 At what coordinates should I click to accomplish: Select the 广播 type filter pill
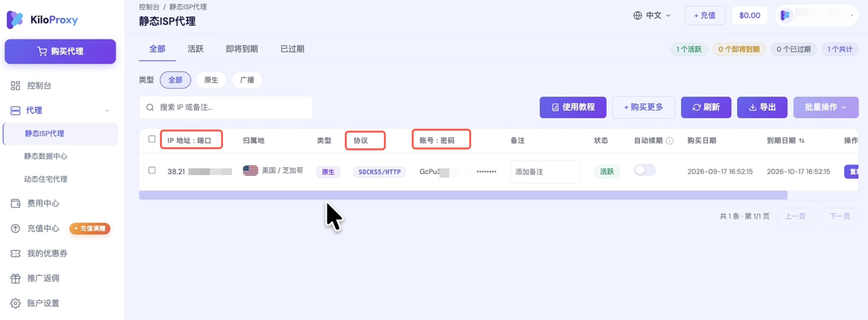tap(247, 80)
